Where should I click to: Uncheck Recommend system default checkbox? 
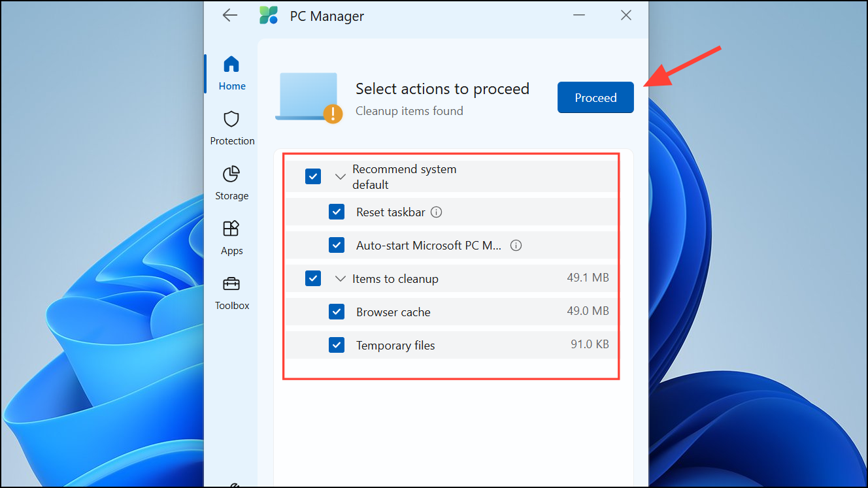(x=313, y=176)
